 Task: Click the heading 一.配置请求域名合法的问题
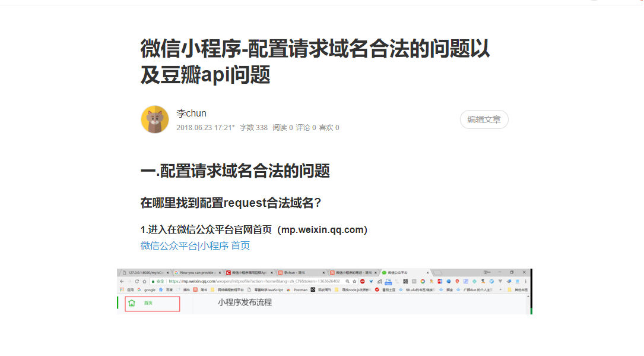(x=235, y=171)
